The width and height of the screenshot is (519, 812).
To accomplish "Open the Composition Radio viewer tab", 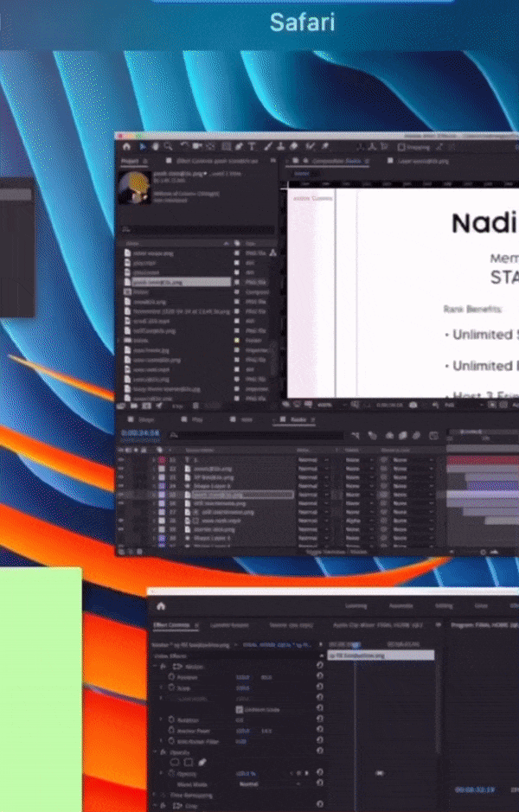I will [338, 161].
